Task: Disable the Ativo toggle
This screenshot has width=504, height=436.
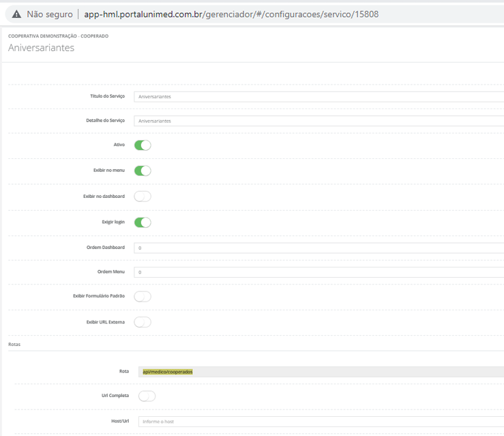Action: pos(143,145)
